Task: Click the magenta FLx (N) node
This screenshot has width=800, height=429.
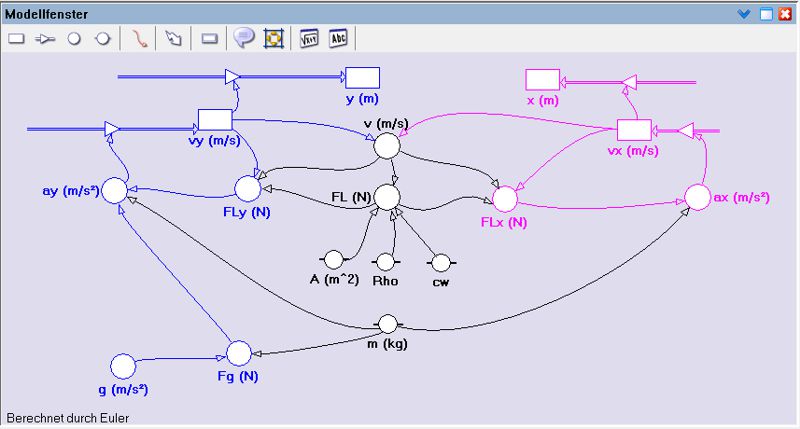Action: pos(505,198)
